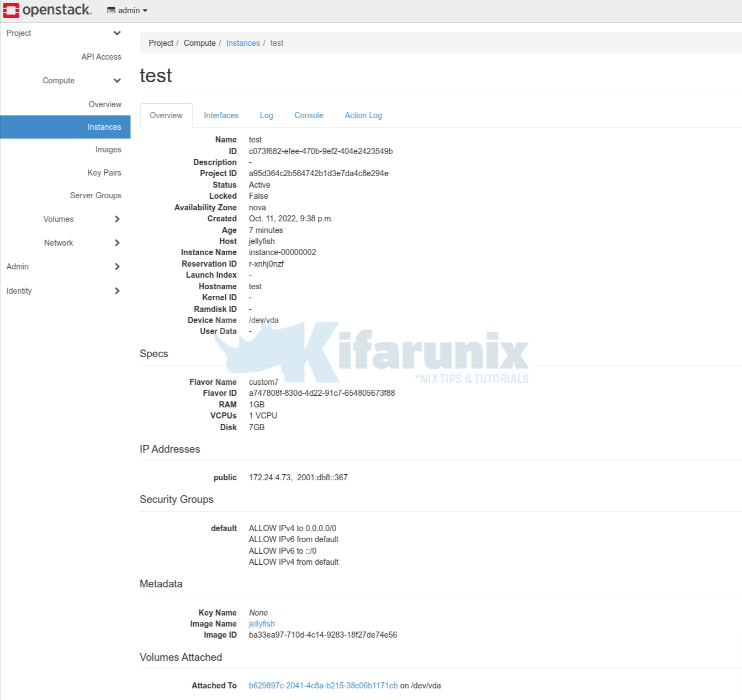Open the Console tab

pyautogui.click(x=308, y=115)
